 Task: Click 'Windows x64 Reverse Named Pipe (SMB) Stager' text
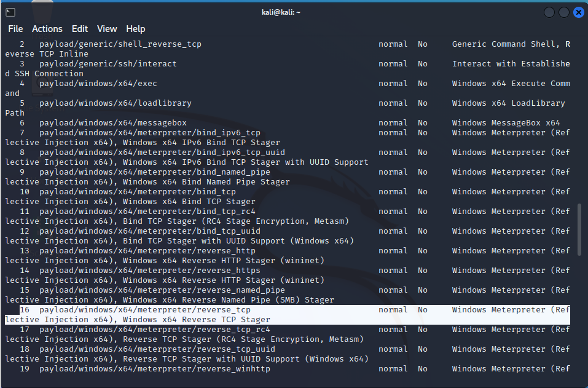[x=228, y=300]
